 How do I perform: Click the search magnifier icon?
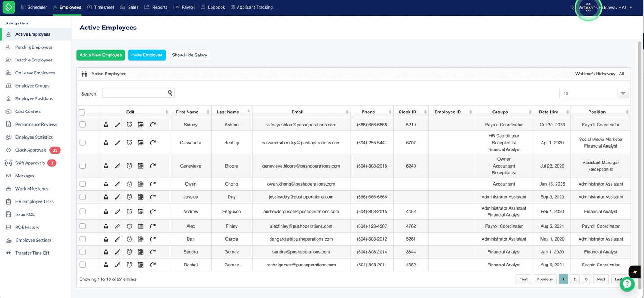pos(170,93)
